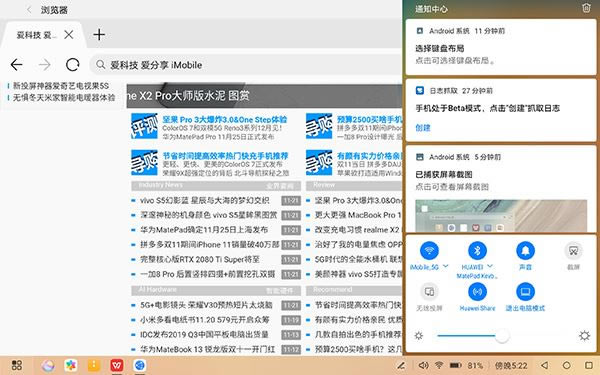The height and width of the screenshot is (375, 600).
Task: Reload the page with the refresh icon
Action: pos(72,65)
